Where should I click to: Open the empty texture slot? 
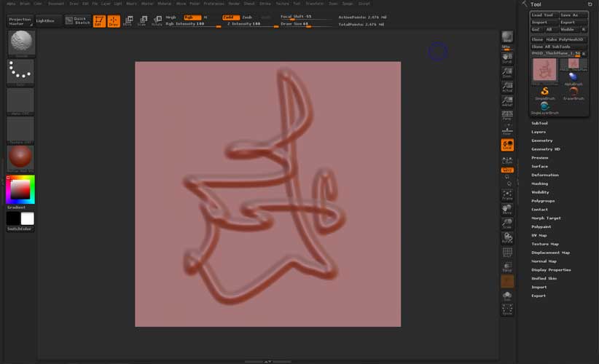coord(21,130)
